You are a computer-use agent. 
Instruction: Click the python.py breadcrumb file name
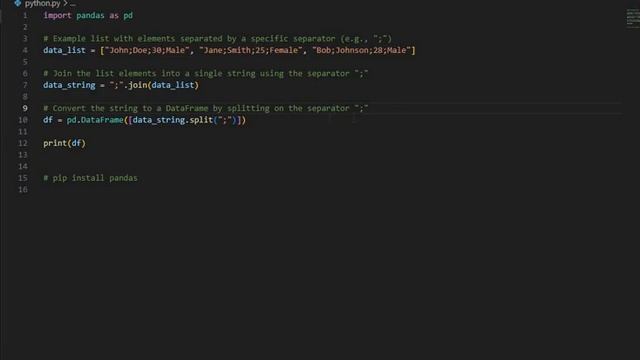click(x=42, y=4)
